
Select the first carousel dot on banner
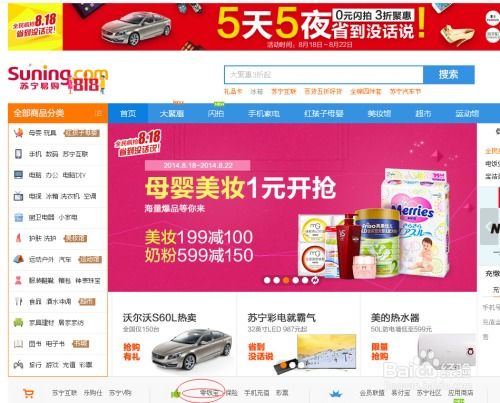point(267,280)
